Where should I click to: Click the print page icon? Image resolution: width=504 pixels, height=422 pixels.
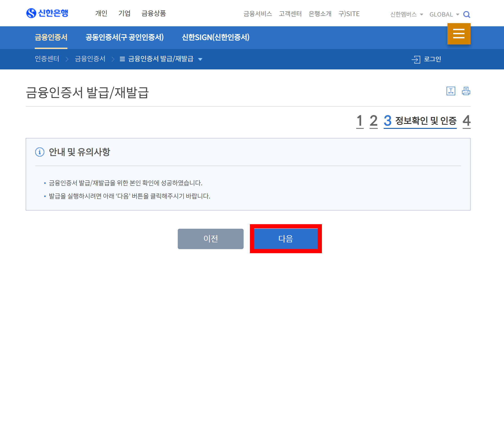(x=466, y=91)
